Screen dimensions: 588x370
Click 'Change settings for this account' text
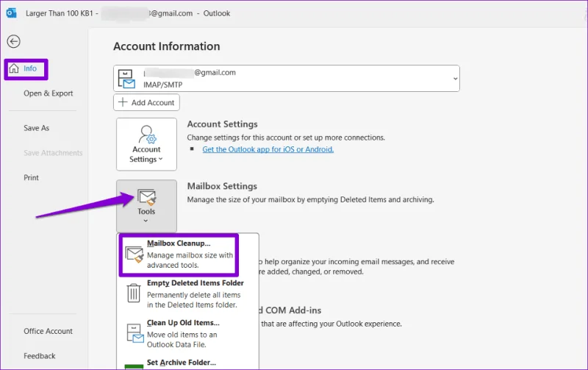(x=286, y=138)
